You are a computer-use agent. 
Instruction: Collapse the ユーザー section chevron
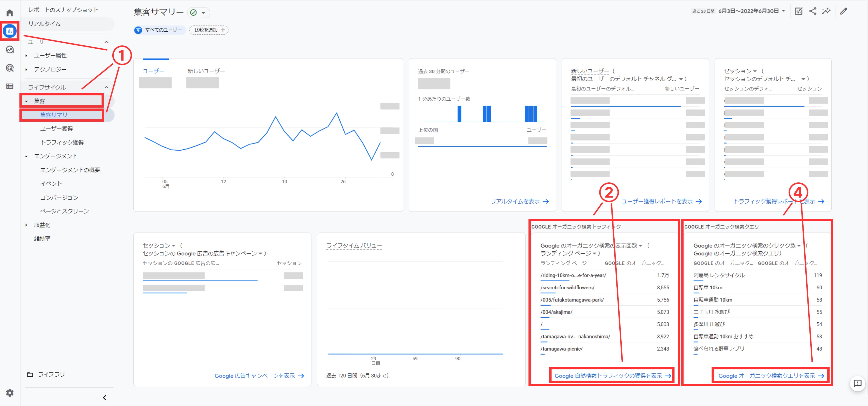pos(106,42)
